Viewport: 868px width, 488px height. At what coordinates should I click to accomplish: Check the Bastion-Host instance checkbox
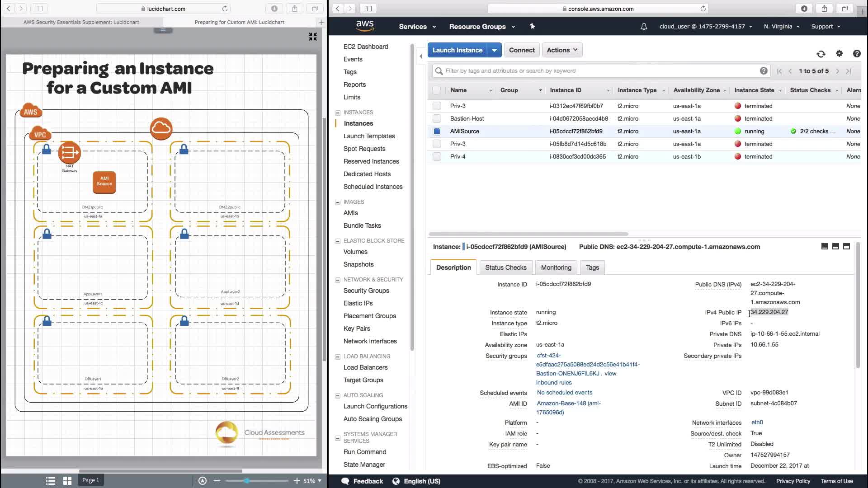pos(437,119)
